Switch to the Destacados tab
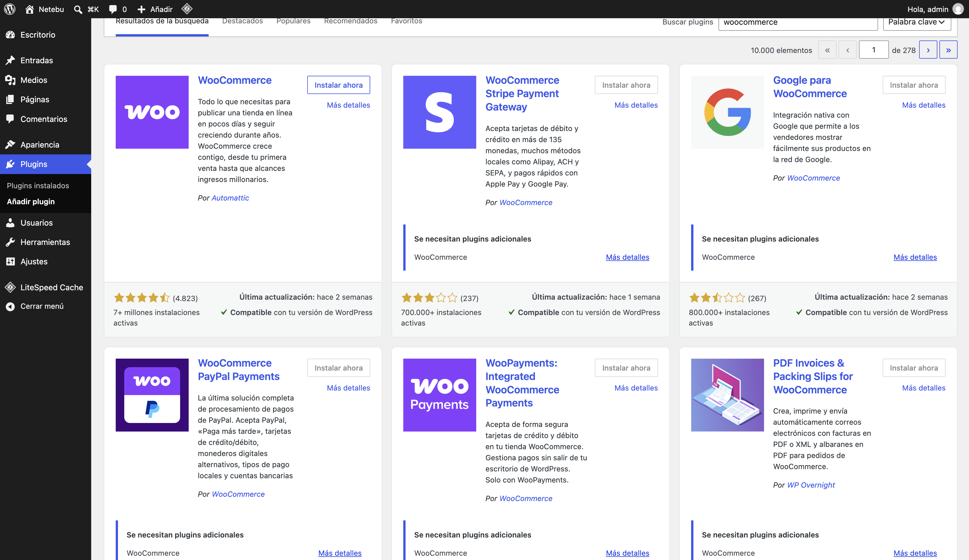This screenshot has height=560, width=969. tap(242, 21)
